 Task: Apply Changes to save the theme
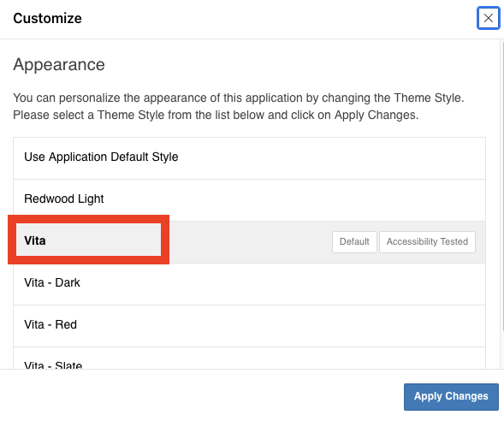451,396
